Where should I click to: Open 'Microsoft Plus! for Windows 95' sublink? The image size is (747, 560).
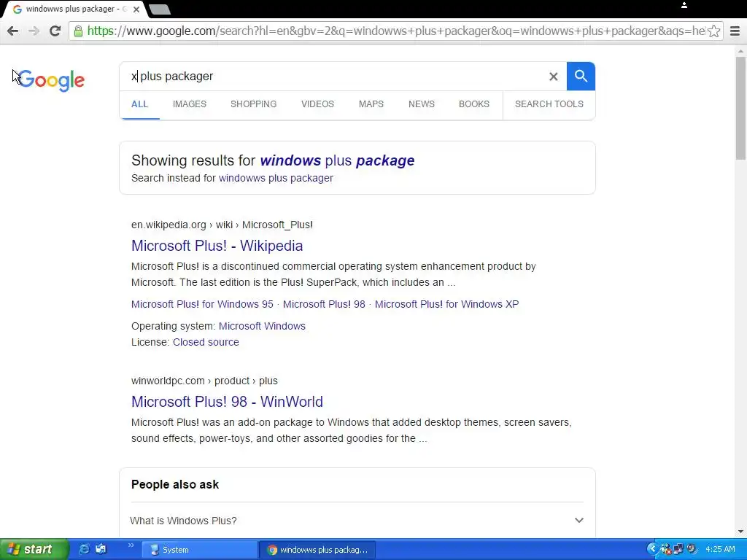tap(203, 304)
